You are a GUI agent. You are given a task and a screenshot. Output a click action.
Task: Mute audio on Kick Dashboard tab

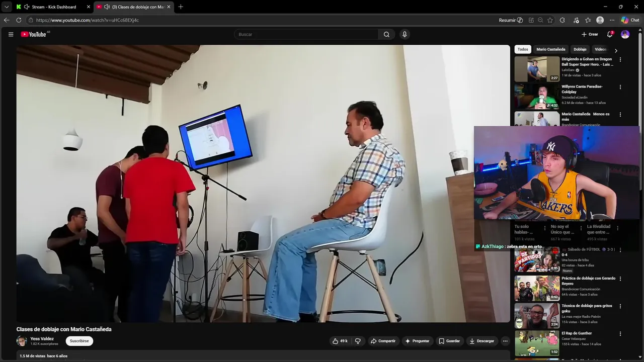27,7
